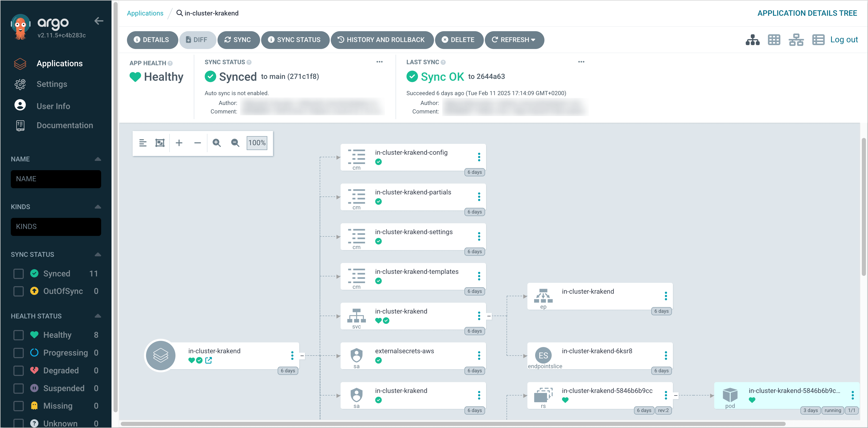This screenshot has height=428, width=868.
Task: Click the fit-to-screen tree icon
Action: 160,143
